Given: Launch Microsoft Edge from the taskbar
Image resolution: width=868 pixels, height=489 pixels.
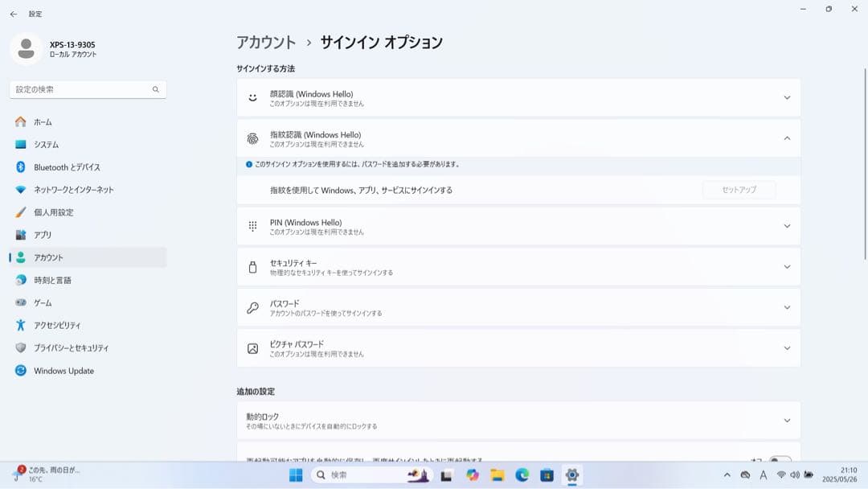Looking at the screenshot, I should 522,475.
